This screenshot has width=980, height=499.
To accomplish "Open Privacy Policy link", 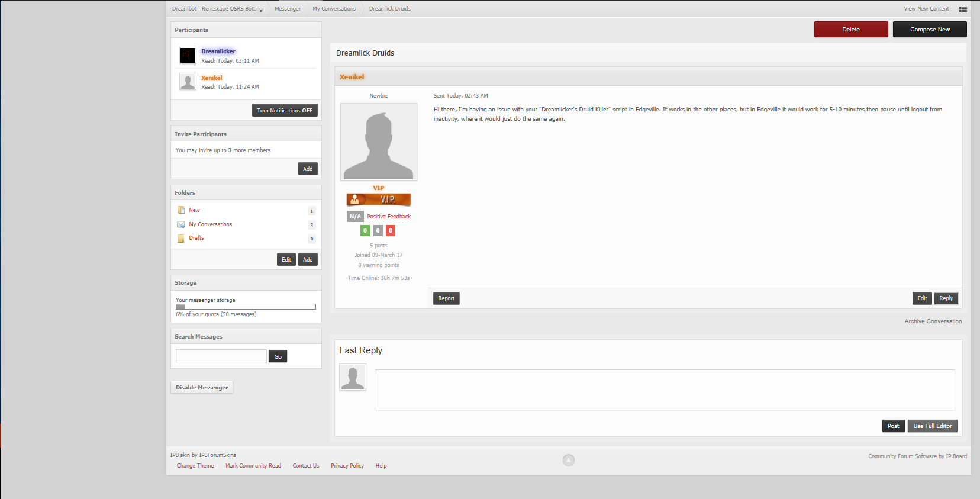I will pos(347,466).
